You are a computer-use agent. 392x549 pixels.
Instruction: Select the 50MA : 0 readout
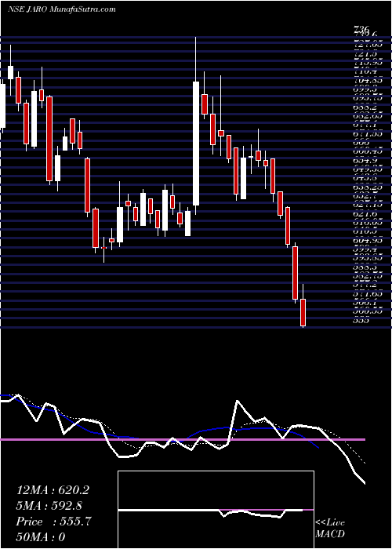(x=41, y=536)
